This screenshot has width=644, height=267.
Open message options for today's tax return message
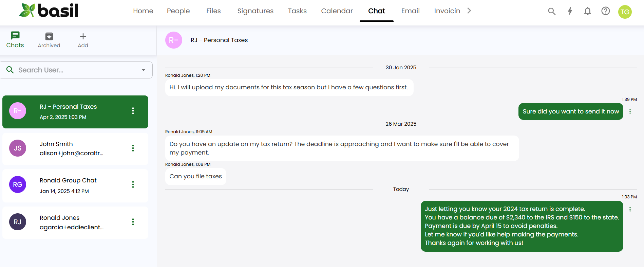pyautogui.click(x=630, y=209)
